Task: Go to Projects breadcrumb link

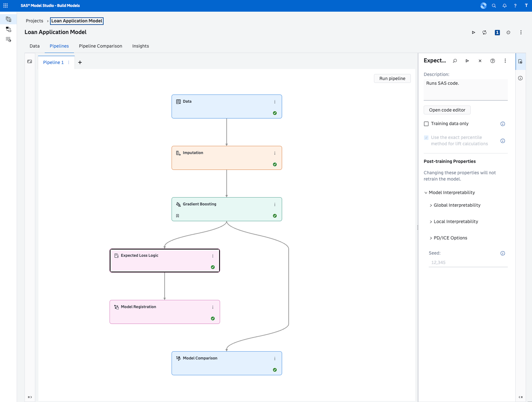Action: point(35,21)
